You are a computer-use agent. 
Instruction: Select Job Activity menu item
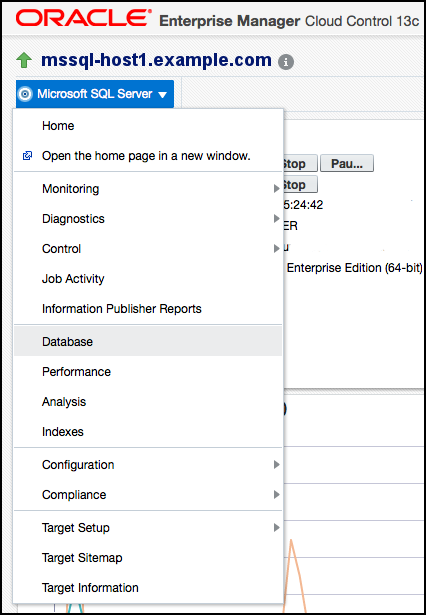click(x=148, y=279)
